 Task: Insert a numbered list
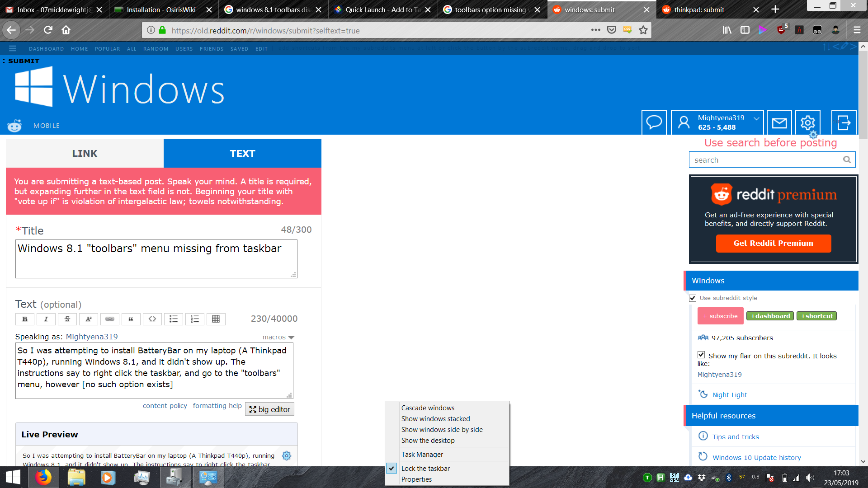click(x=195, y=319)
